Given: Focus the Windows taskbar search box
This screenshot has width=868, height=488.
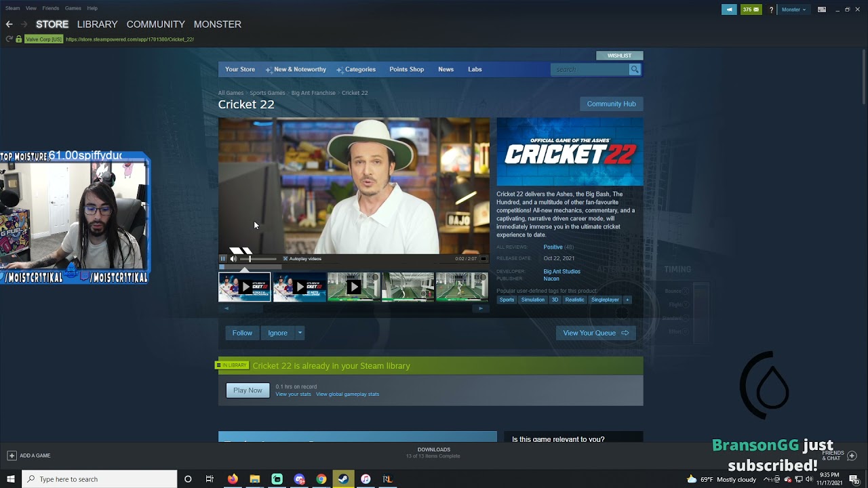Looking at the screenshot, I should pos(100,479).
